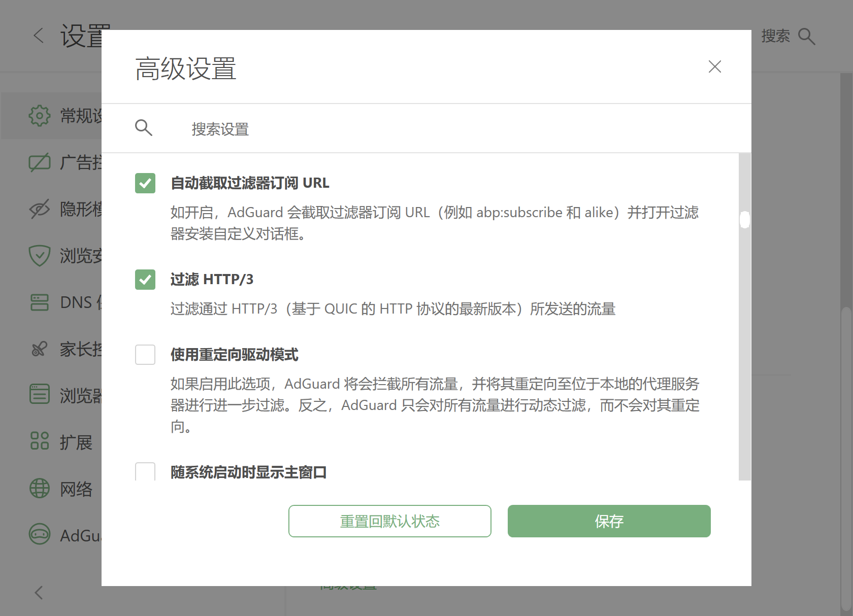Enable 随系统启动时显示主窗口 checkbox

(145, 471)
